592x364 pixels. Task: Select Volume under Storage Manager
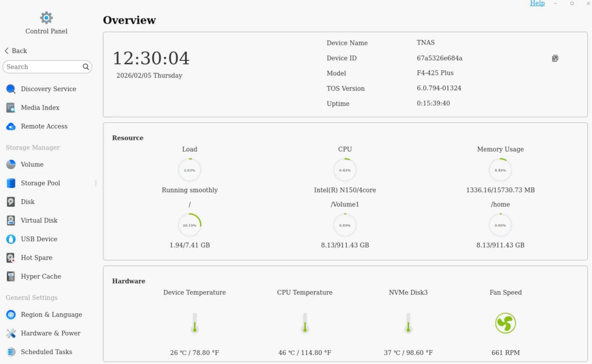(x=32, y=164)
